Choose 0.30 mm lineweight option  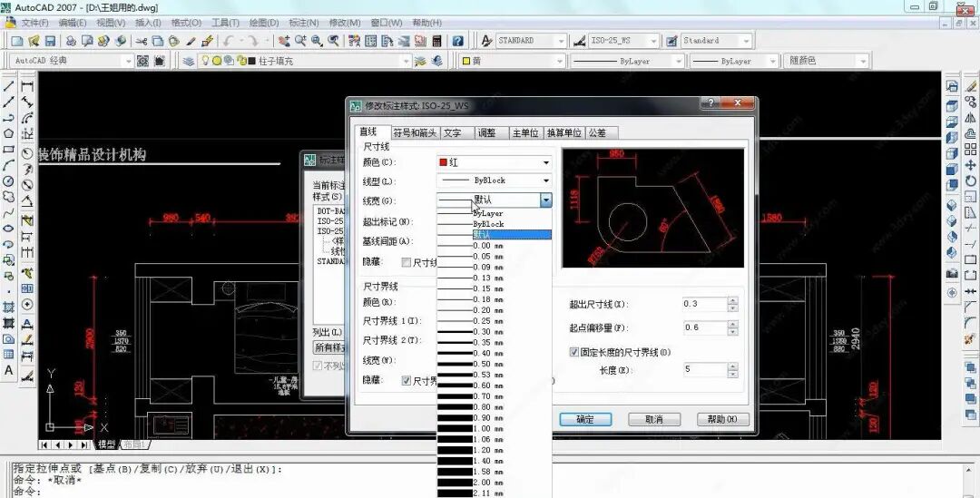click(x=495, y=332)
